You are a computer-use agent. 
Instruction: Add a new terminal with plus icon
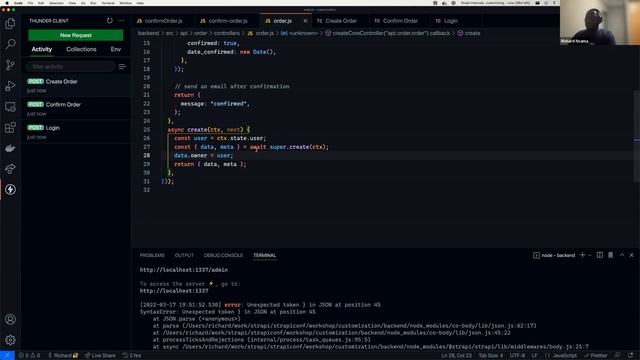pyautogui.click(x=582, y=255)
